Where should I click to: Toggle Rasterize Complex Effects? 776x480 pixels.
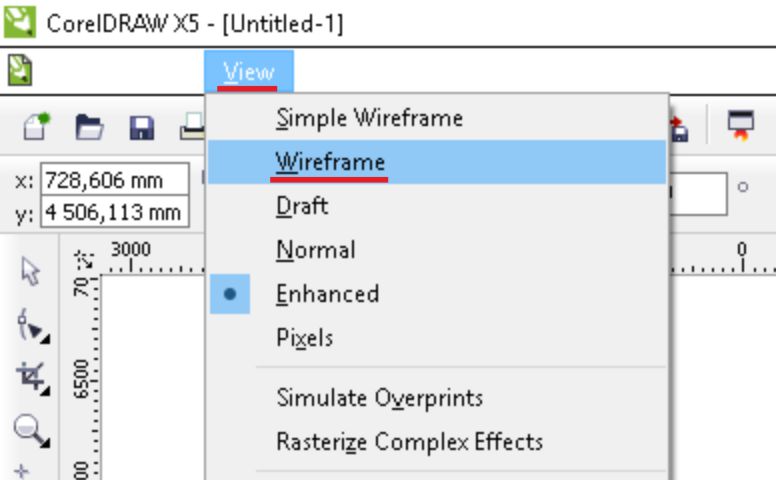pos(409,441)
